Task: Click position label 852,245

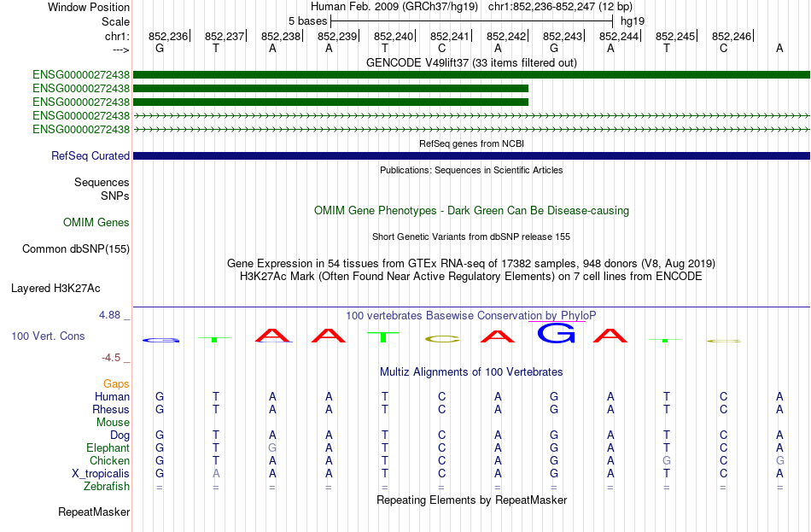Action: (x=675, y=36)
